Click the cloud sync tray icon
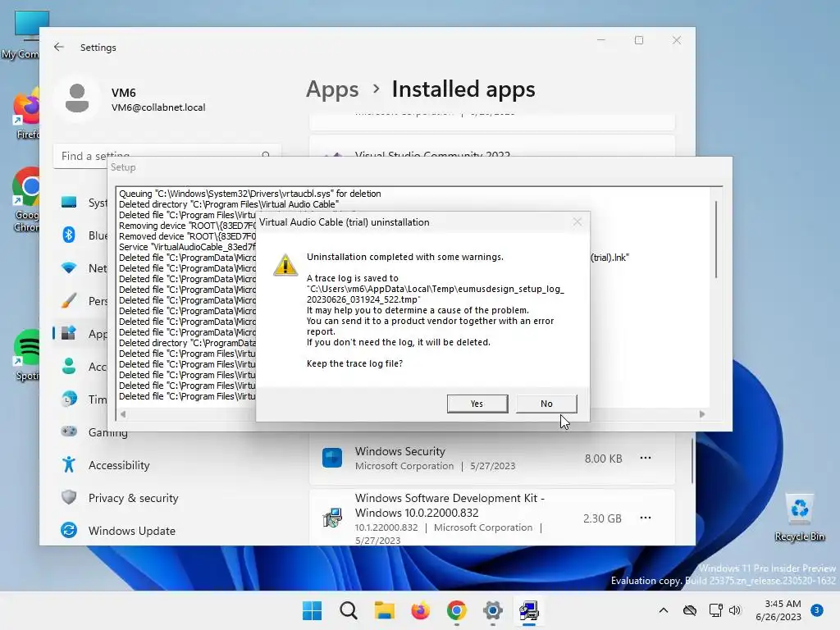Viewport: 840px width, 630px height. (x=690, y=610)
